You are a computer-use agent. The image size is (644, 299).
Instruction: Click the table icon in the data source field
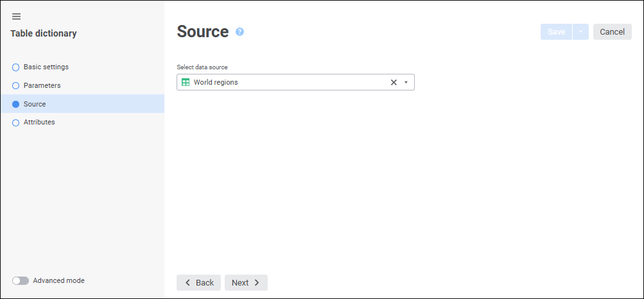(x=186, y=82)
